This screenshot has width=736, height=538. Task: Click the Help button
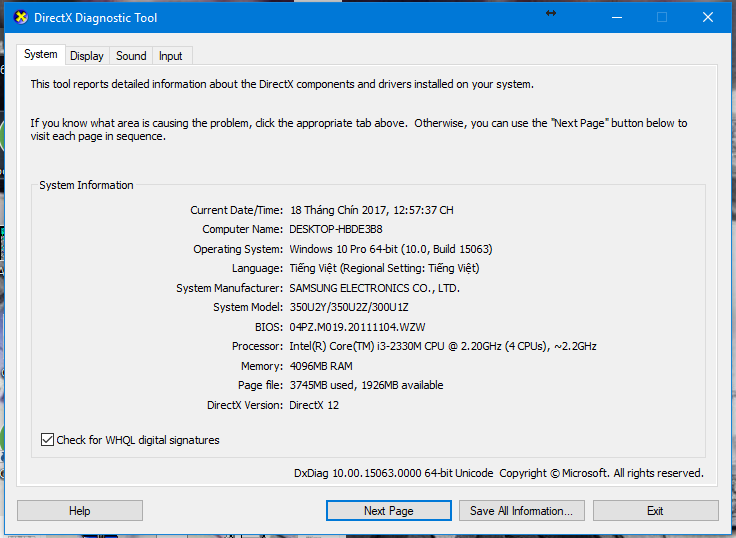[80, 511]
